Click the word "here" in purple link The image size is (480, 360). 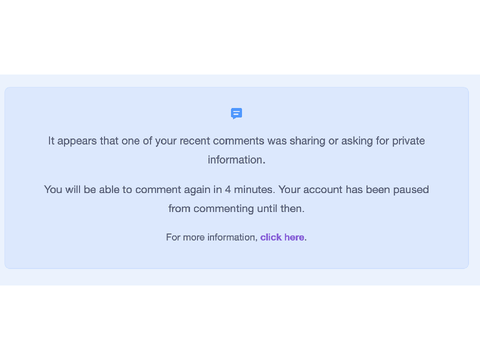pos(294,237)
